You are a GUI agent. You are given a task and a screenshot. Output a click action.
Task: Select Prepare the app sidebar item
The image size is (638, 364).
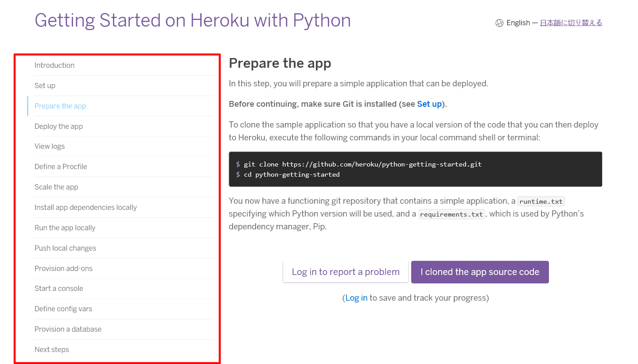pyautogui.click(x=60, y=106)
